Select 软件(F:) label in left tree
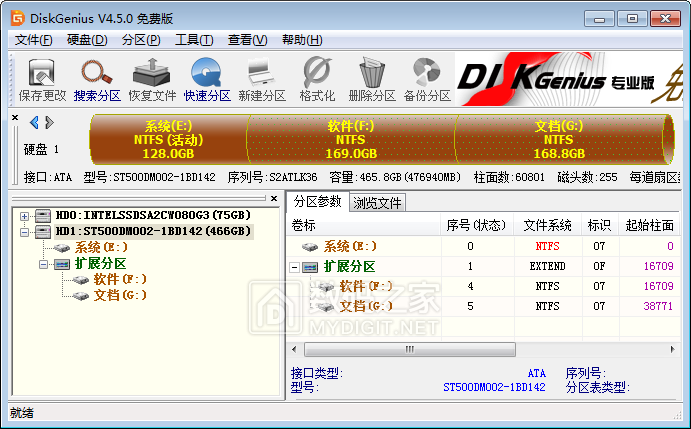This screenshot has height=429, width=691. (x=120, y=280)
